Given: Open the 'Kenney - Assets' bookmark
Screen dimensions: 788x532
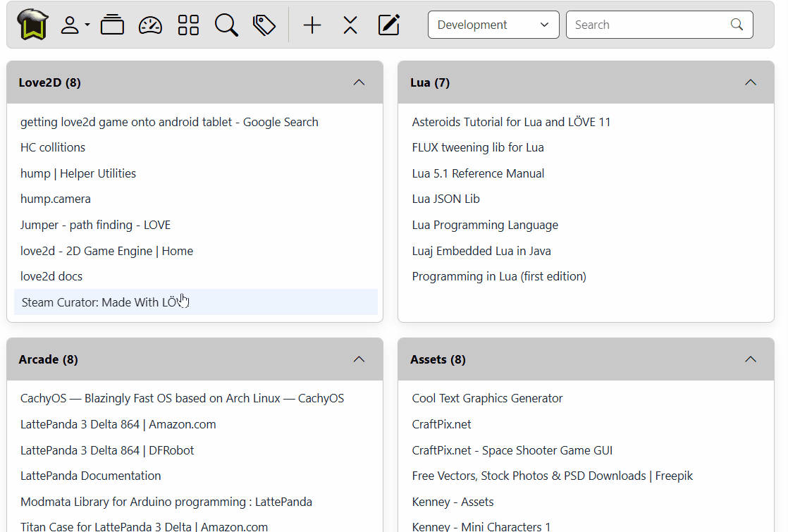Looking at the screenshot, I should click(x=453, y=502).
